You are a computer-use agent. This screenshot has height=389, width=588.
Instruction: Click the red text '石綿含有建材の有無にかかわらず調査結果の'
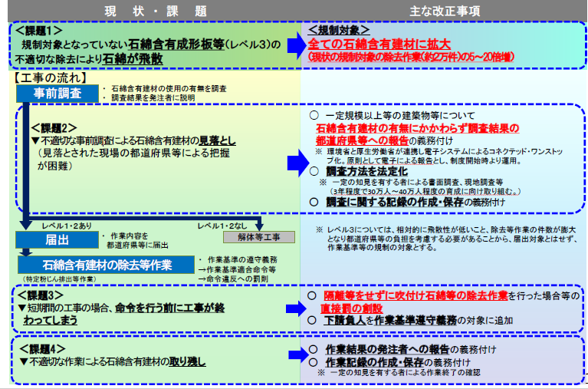click(417, 128)
